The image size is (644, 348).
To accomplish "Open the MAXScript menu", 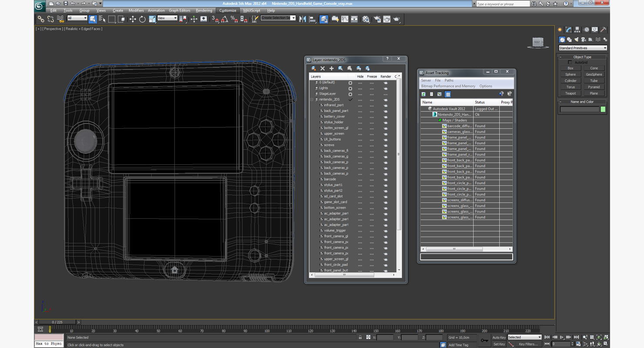I will [252, 10].
